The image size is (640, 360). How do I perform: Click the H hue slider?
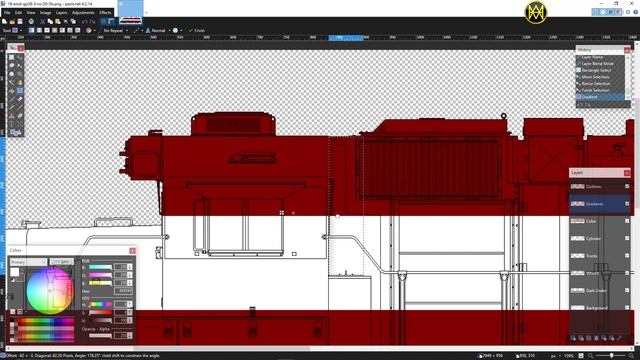[100, 304]
